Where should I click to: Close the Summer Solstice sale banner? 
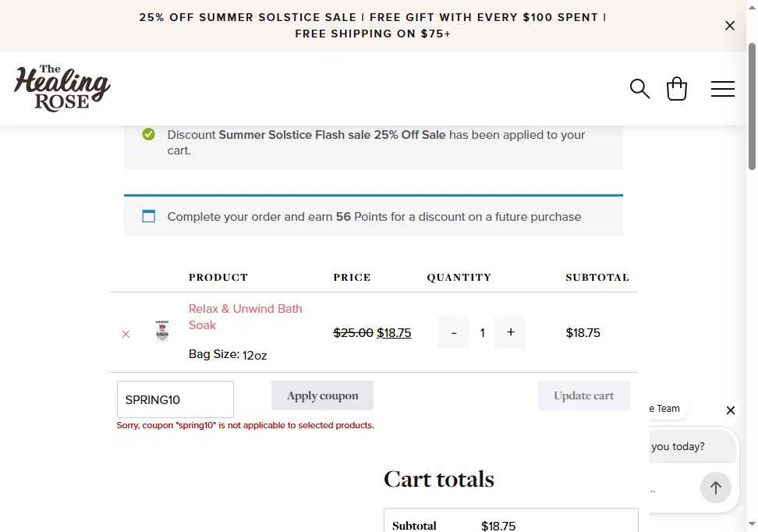point(729,26)
